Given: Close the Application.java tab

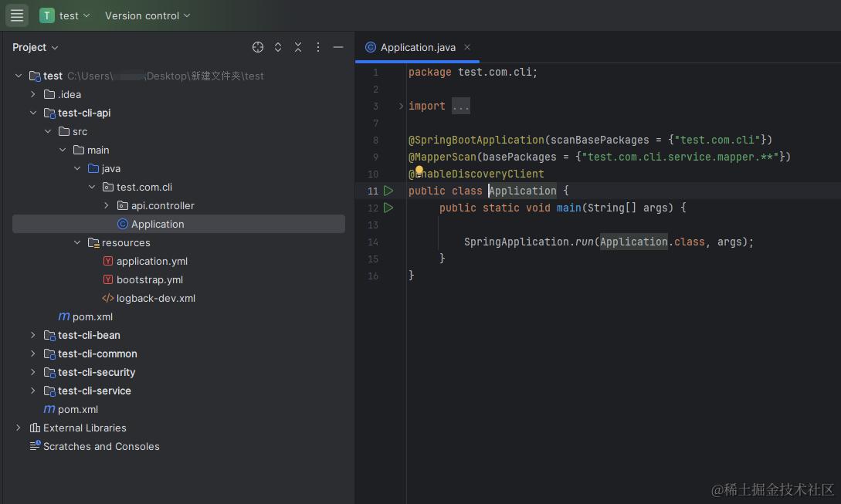Looking at the screenshot, I should (x=467, y=47).
